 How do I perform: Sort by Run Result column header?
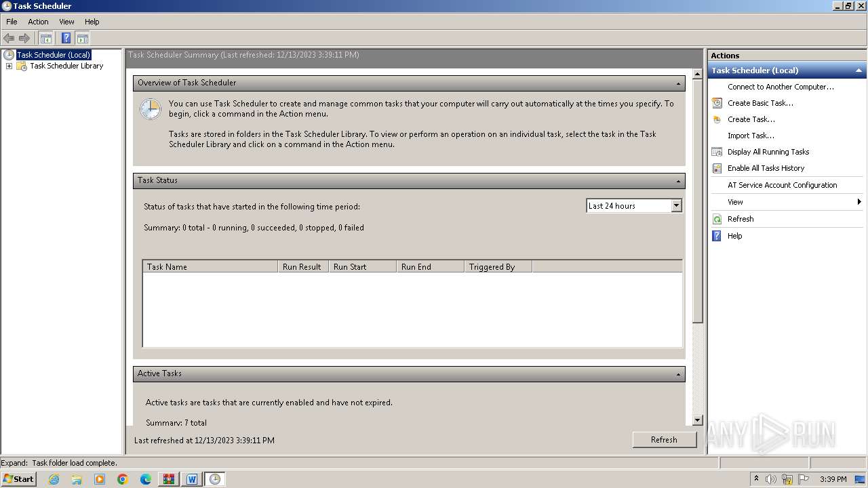coord(303,266)
